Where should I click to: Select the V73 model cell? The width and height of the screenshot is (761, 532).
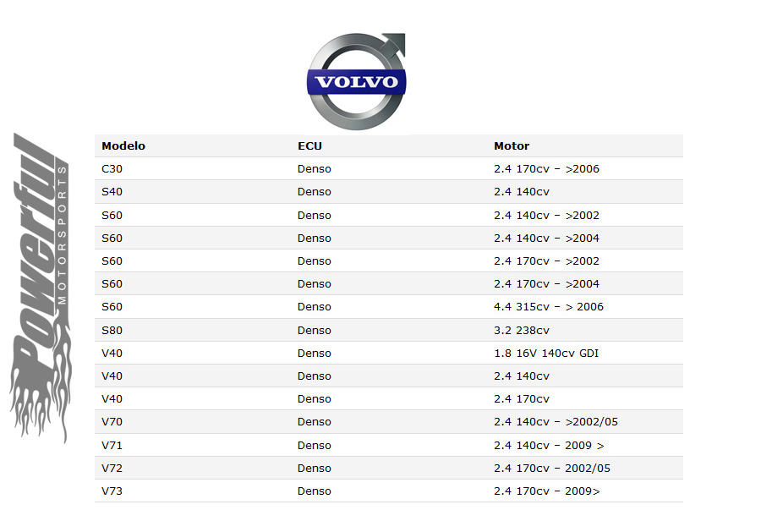click(112, 491)
